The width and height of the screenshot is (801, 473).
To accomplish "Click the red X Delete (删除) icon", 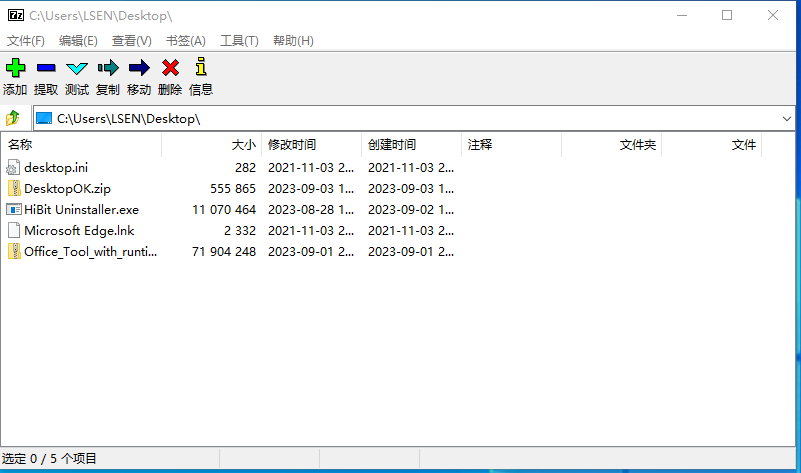I will click(170, 67).
